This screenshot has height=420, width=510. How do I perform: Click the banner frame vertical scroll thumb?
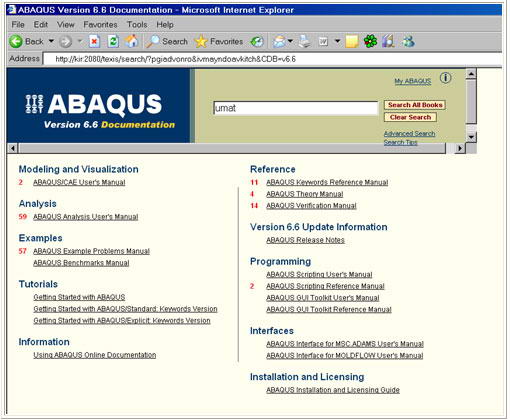[x=471, y=101]
